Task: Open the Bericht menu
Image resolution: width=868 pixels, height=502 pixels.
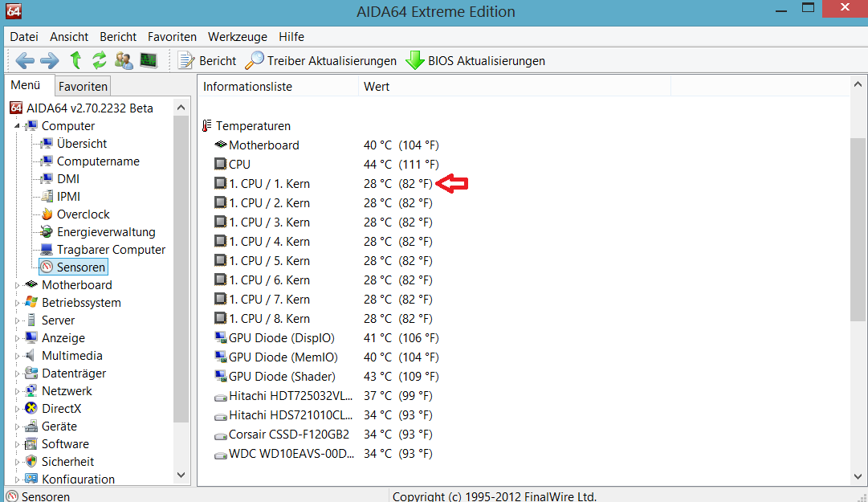Action: point(118,36)
